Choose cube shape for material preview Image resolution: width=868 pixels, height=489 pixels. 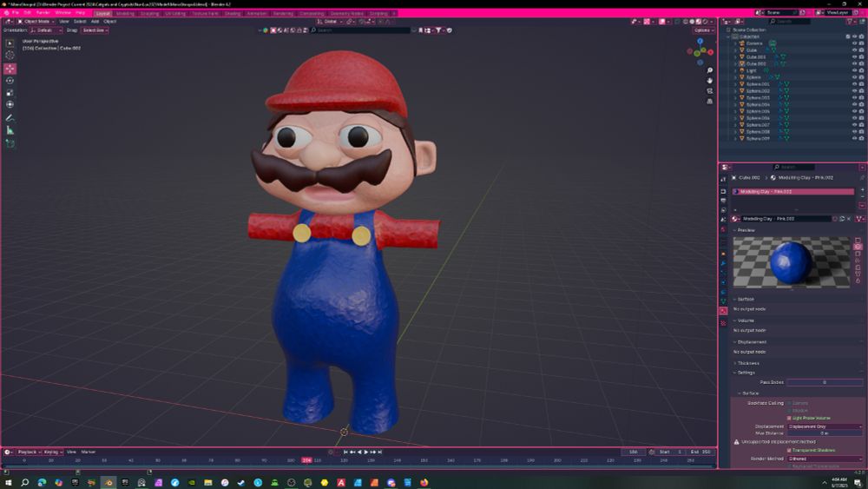pos(858,254)
